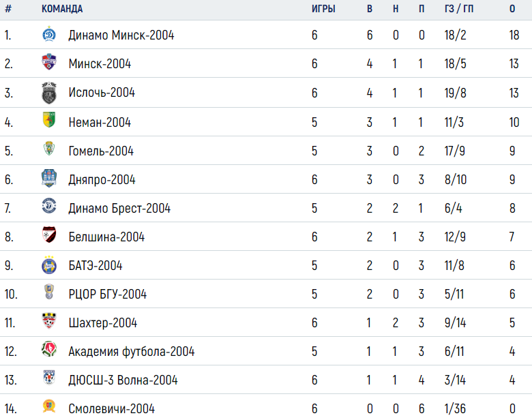Viewport: 532px width, 420px height.
Task: Sort by the ИГРЫ column header
Action: (323, 9)
